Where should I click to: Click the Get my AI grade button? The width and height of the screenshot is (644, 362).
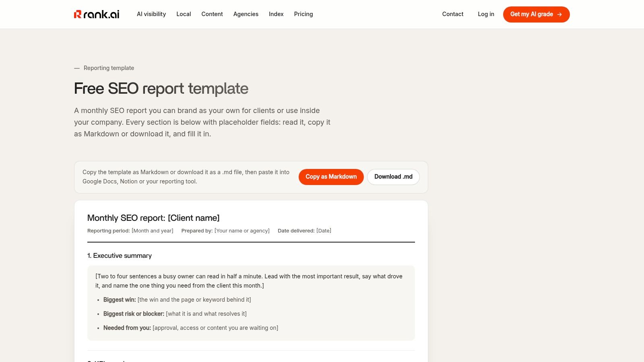click(x=536, y=14)
